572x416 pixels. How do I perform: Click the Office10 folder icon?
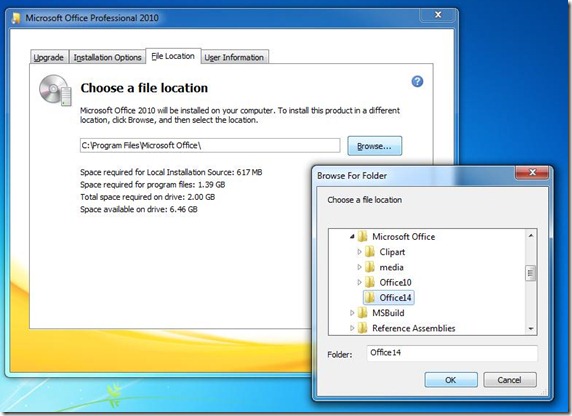(370, 282)
